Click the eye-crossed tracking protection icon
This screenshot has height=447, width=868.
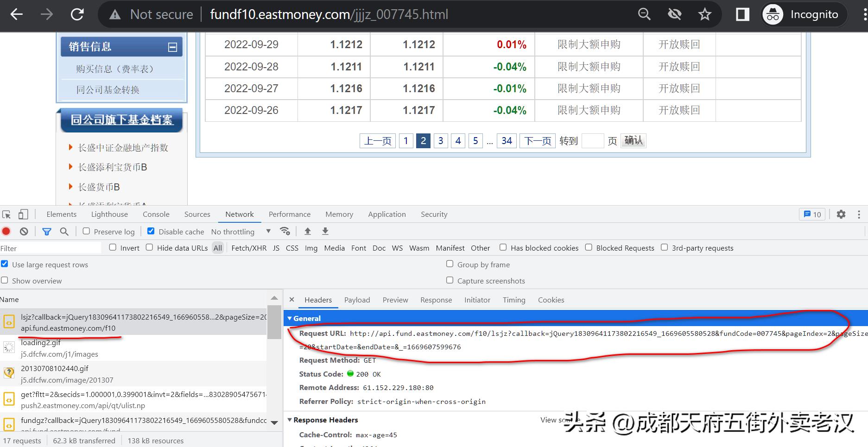[674, 14]
